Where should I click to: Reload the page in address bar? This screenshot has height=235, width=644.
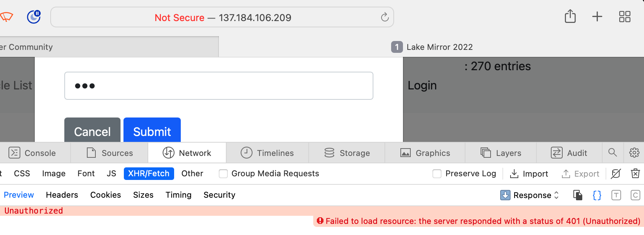[384, 17]
